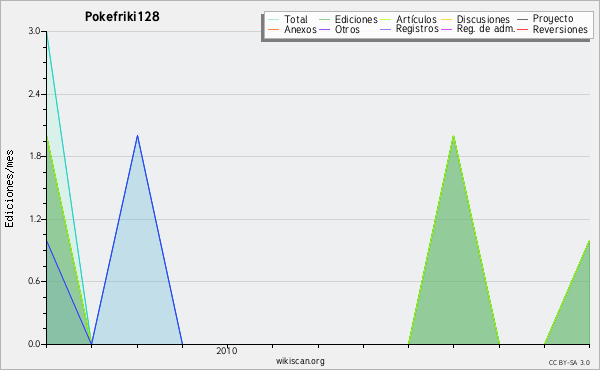Click the 2.4 y-axis value
600x370 pixels.
tap(34, 94)
